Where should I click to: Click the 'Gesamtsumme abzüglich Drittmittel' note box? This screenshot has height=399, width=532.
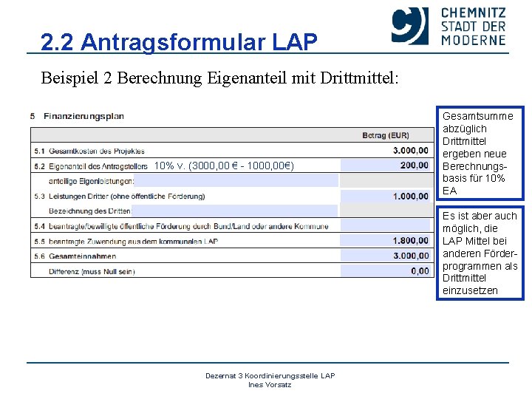click(x=480, y=153)
